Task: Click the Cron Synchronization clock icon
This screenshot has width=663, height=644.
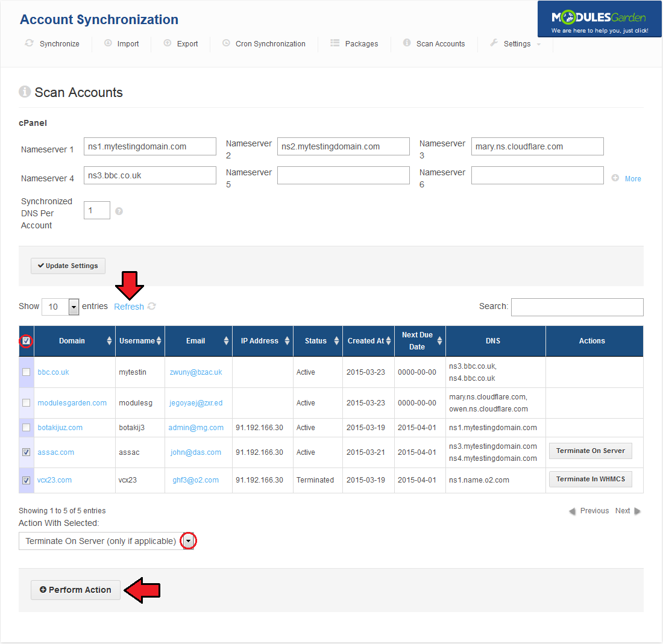Action: 226,43
